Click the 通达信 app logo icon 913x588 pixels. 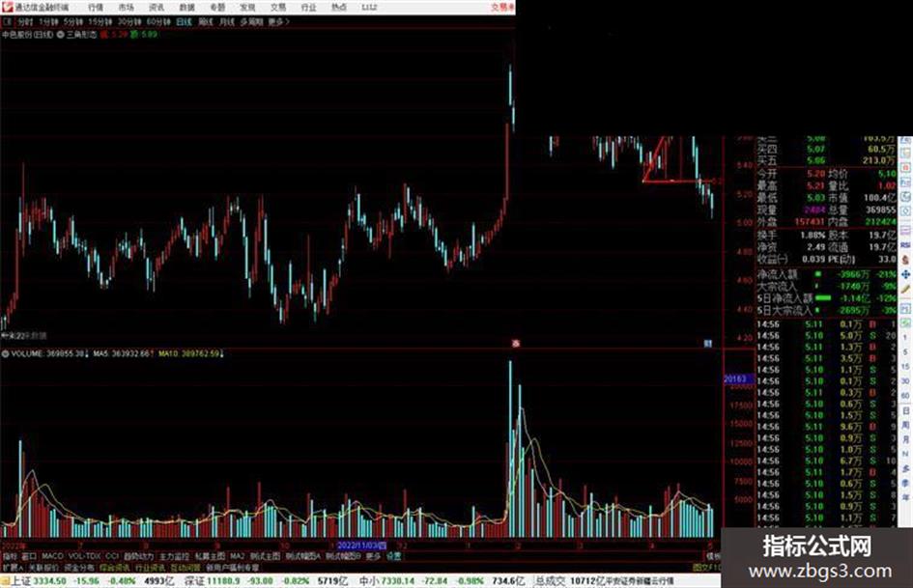(6, 7)
